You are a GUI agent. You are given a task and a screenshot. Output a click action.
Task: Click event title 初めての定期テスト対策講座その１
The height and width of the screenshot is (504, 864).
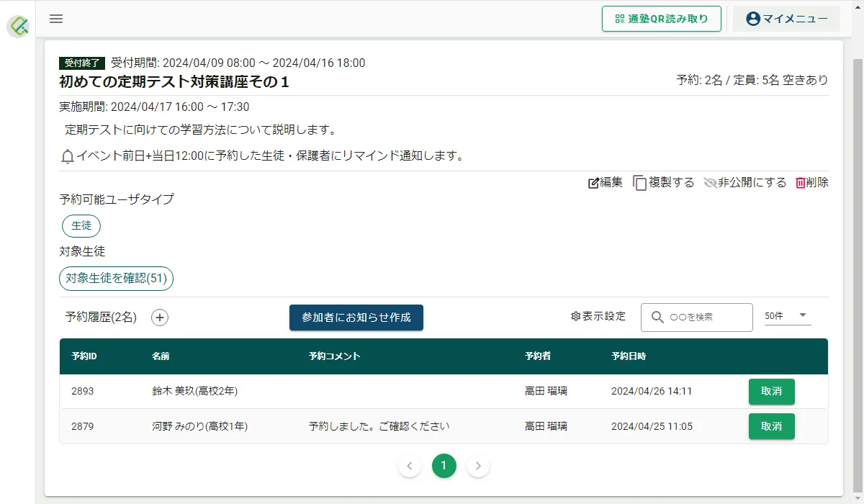(x=175, y=82)
